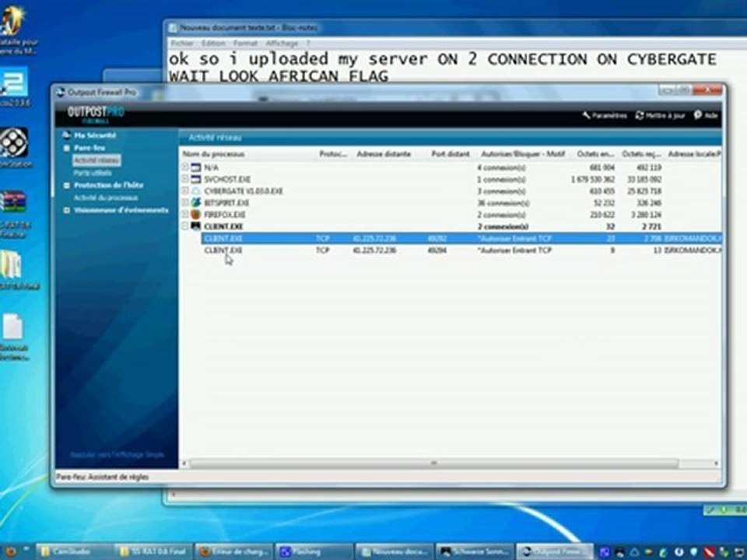Click the horizontal scrollbar in network list
The height and width of the screenshot is (560, 747).
pos(433,463)
